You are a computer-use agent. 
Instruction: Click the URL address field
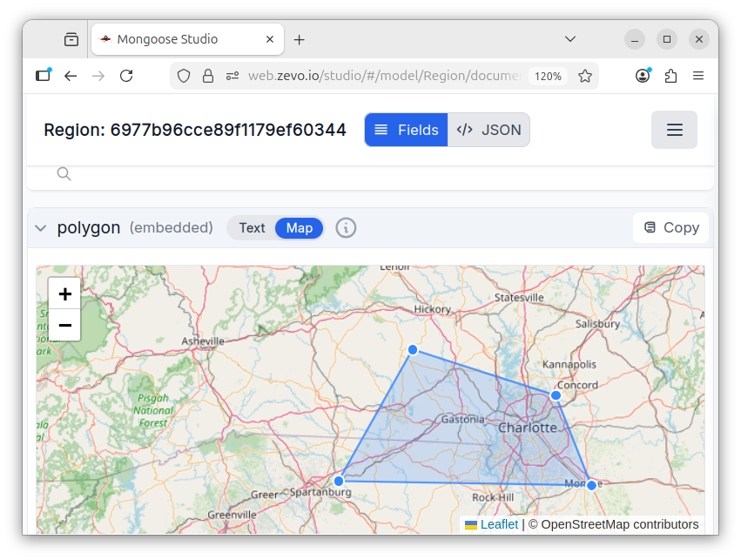384,76
